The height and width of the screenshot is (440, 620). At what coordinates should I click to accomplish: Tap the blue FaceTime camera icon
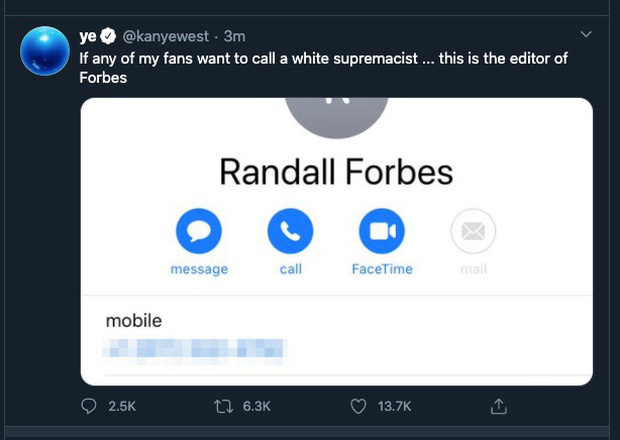coord(381,232)
